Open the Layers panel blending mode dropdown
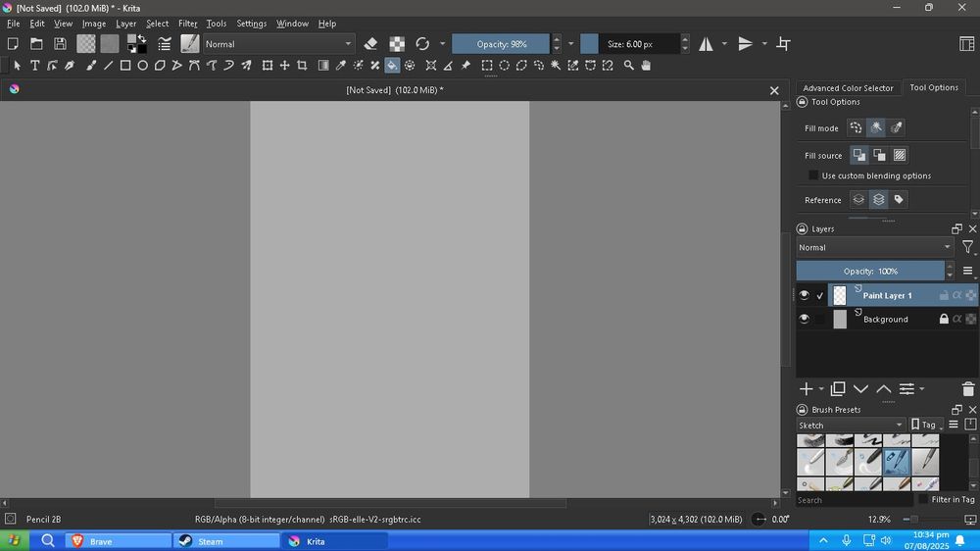This screenshot has height=551, width=980. tap(874, 247)
